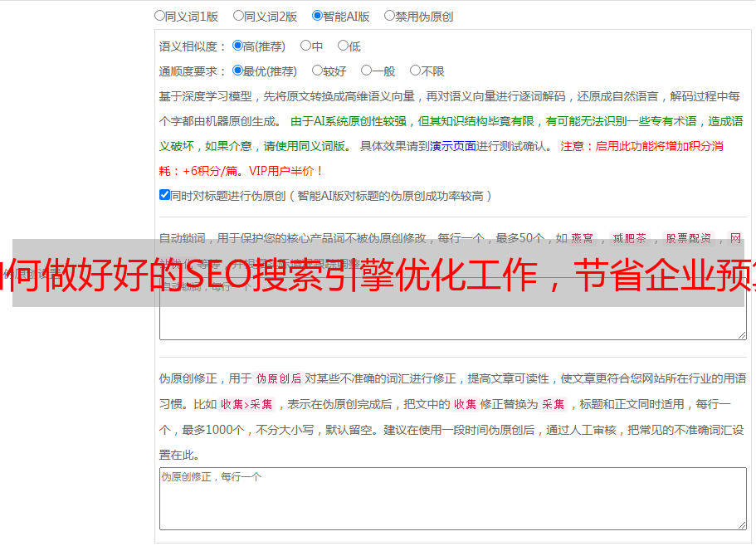The height and width of the screenshot is (546, 756).
Task: Set 语义相似度 to 低
Action: (343, 46)
